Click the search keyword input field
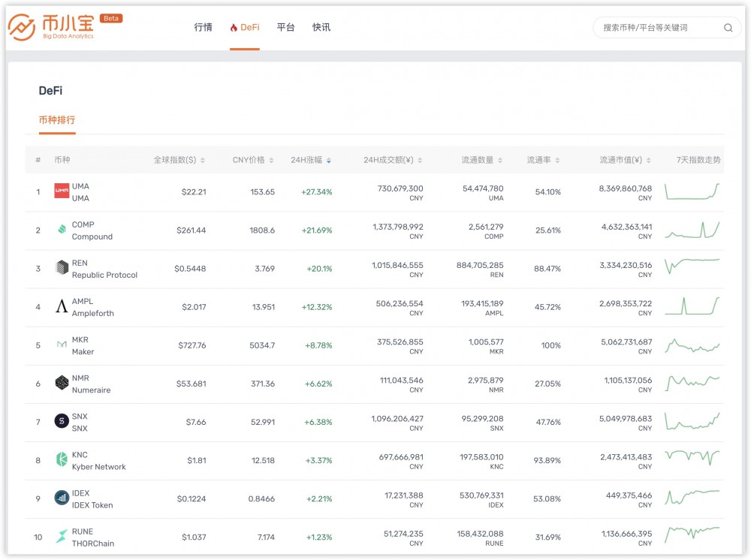This screenshot has height=560, width=751. 657,28
